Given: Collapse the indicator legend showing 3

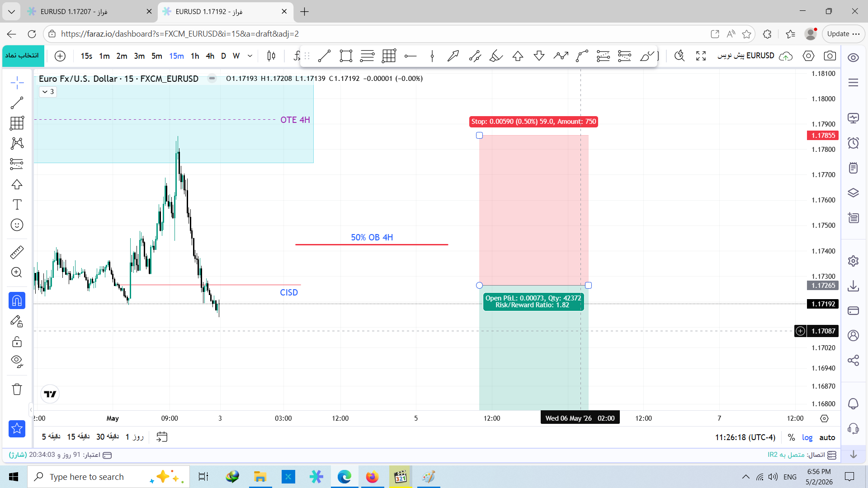Looking at the screenshot, I should pos(47,92).
